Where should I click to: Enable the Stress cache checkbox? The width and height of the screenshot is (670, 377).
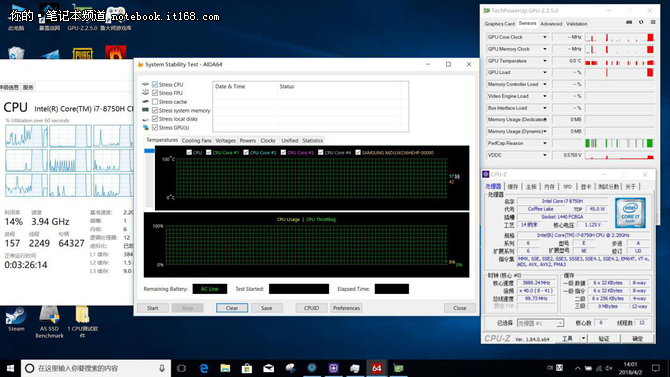click(155, 102)
